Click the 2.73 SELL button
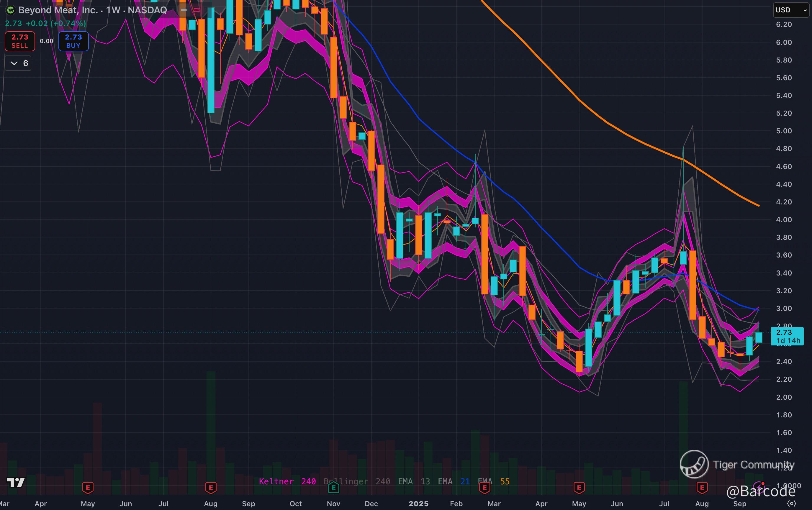 pos(19,41)
